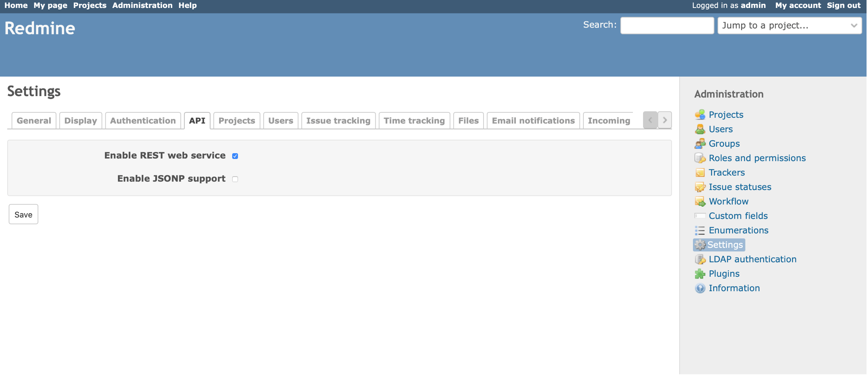
Task: Click the LDAP authentication icon
Action: pos(700,259)
